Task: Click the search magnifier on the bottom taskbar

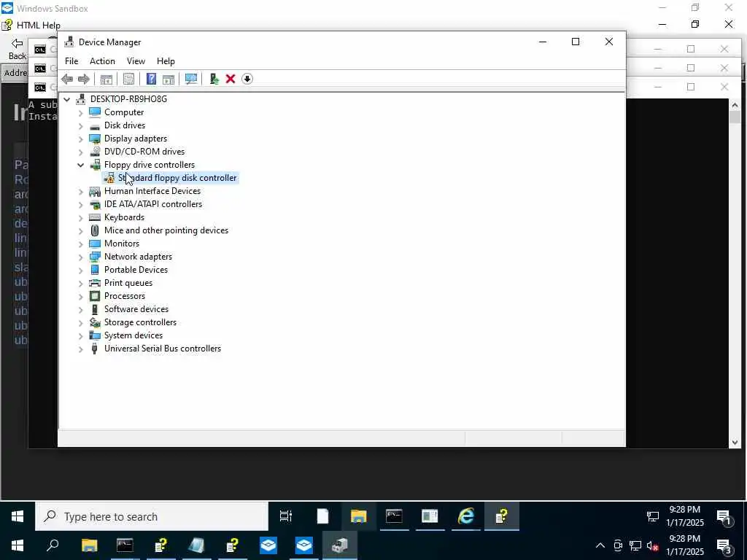Action: (x=53, y=545)
